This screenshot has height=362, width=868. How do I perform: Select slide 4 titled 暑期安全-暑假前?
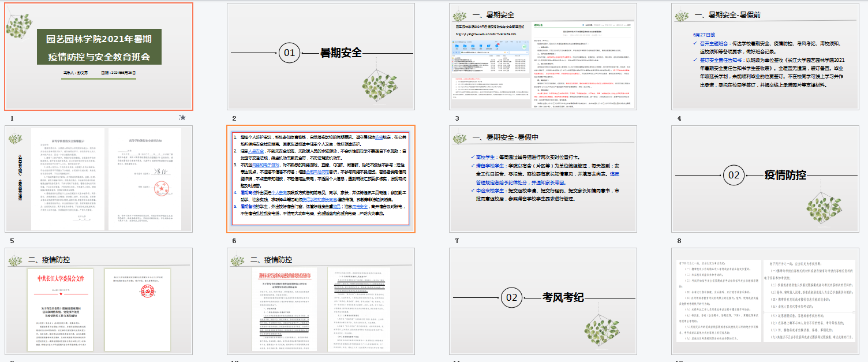coord(765,56)
